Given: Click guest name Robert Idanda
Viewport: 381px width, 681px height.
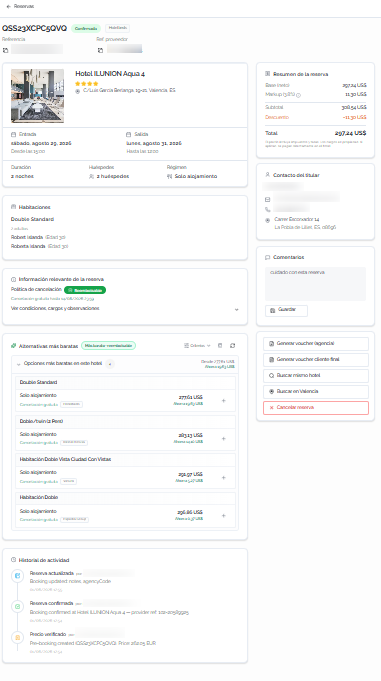Looking at the screenshot, I should coord(27,237).
